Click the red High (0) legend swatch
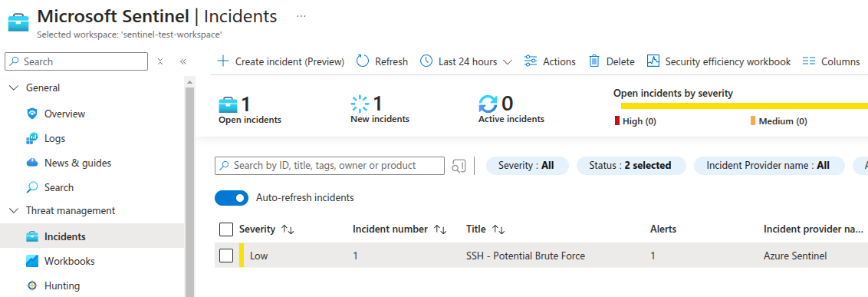 tap(617, 120)
